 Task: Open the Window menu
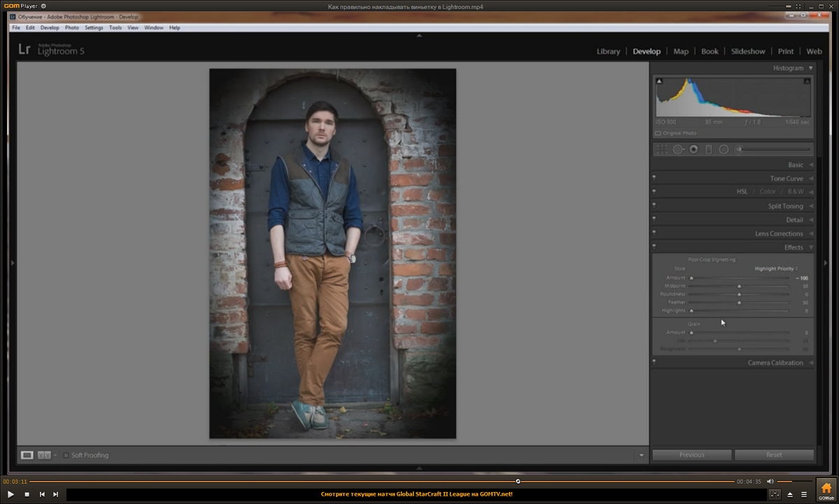(154, 28)
